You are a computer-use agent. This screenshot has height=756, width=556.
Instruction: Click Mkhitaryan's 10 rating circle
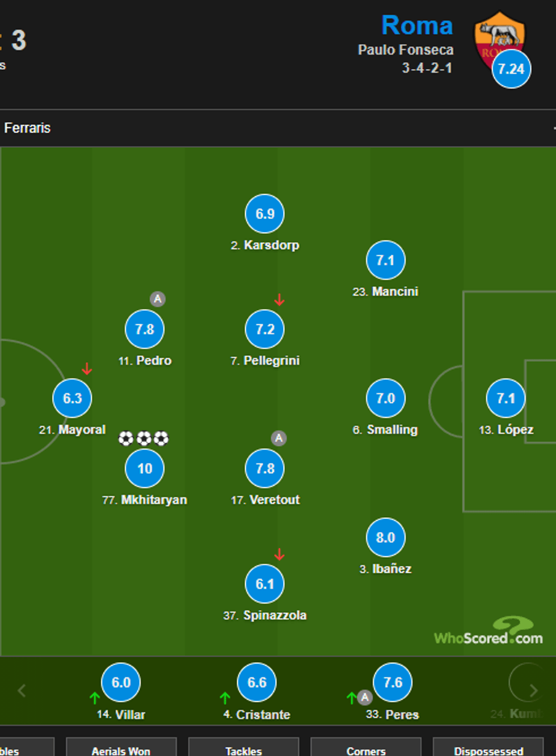pos(145,468)
